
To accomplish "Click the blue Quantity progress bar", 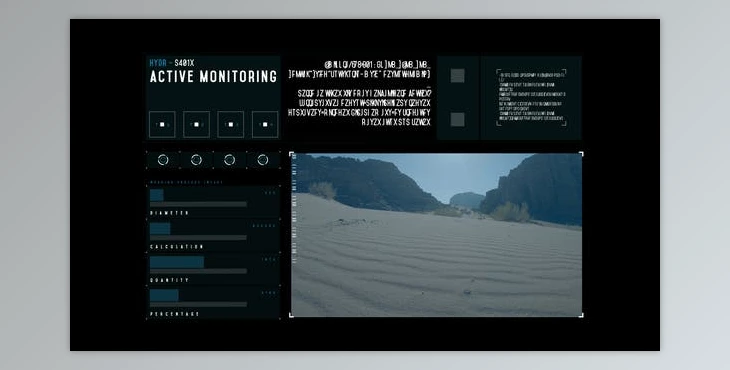I will [177, 262].
